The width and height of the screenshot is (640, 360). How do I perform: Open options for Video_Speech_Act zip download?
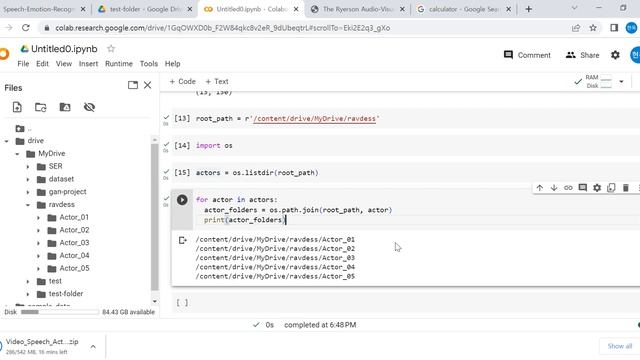(93, 347)
